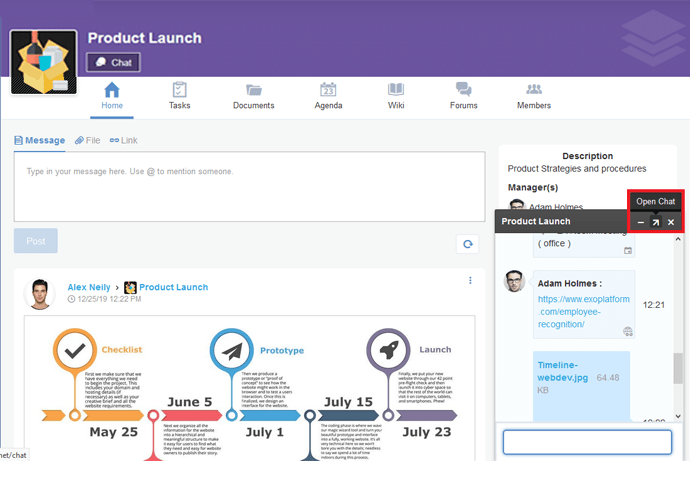Select the Link option in composer
690x477 pixels.
click(x=124, y=141)
